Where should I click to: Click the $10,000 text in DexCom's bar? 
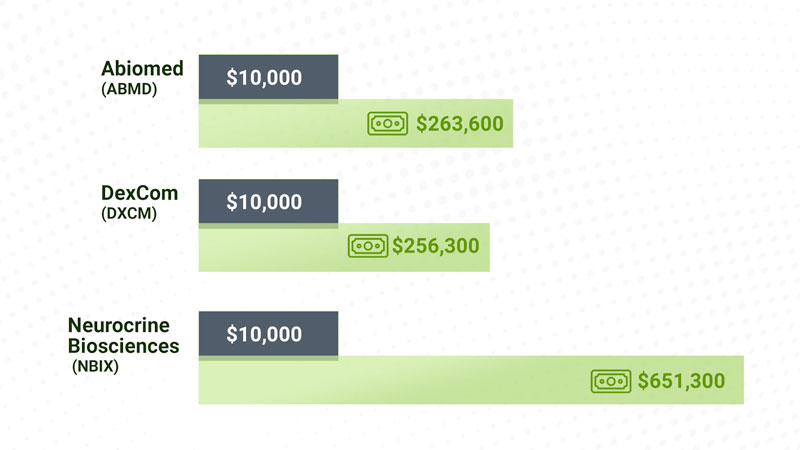coord(264,202)
